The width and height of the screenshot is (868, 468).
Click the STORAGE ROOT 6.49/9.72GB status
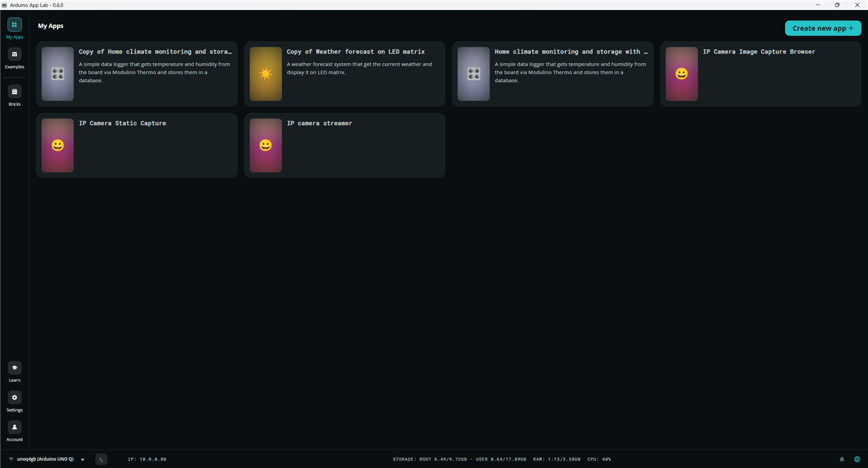(430, 459)
